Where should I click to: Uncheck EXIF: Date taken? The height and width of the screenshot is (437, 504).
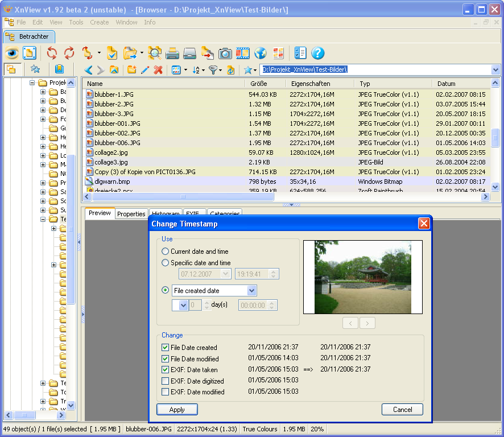[x=165, y=369]
